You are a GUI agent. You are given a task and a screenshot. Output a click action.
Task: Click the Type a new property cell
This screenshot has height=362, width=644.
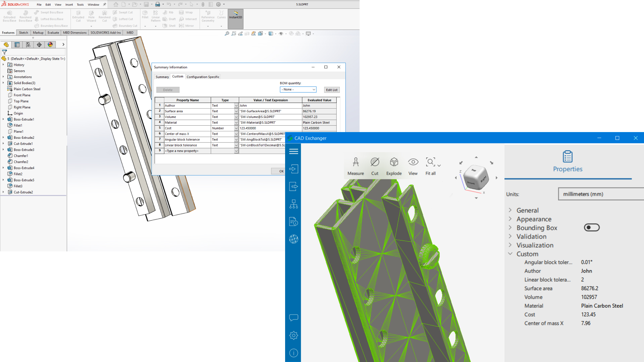coord(187,151)
